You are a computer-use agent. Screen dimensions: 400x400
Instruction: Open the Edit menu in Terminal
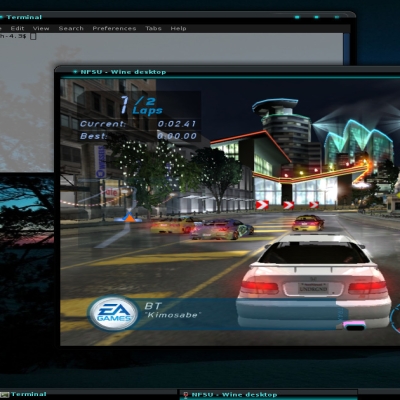17,28
